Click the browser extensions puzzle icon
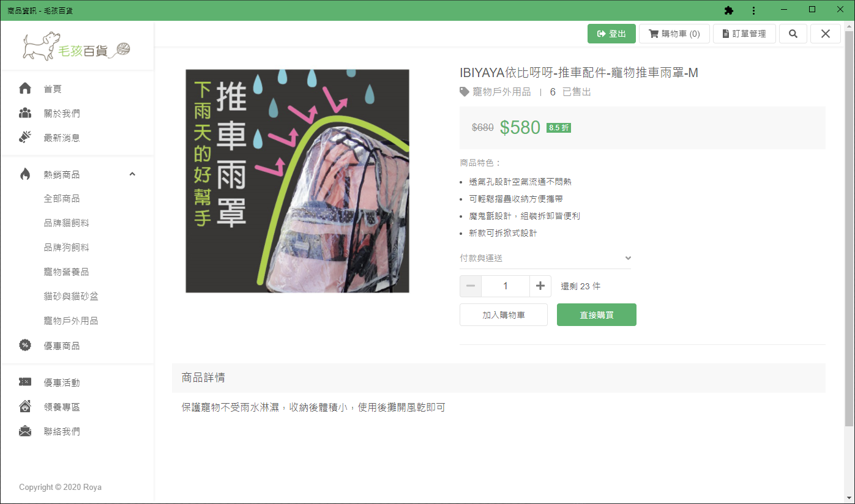This screenshot has width=855, height=504. coord(728,10)
